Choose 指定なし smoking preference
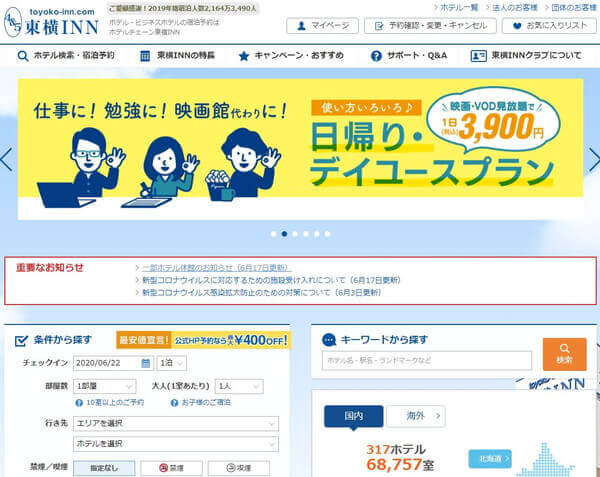This screenshot has width=600, height=477. tap(104, 468)
